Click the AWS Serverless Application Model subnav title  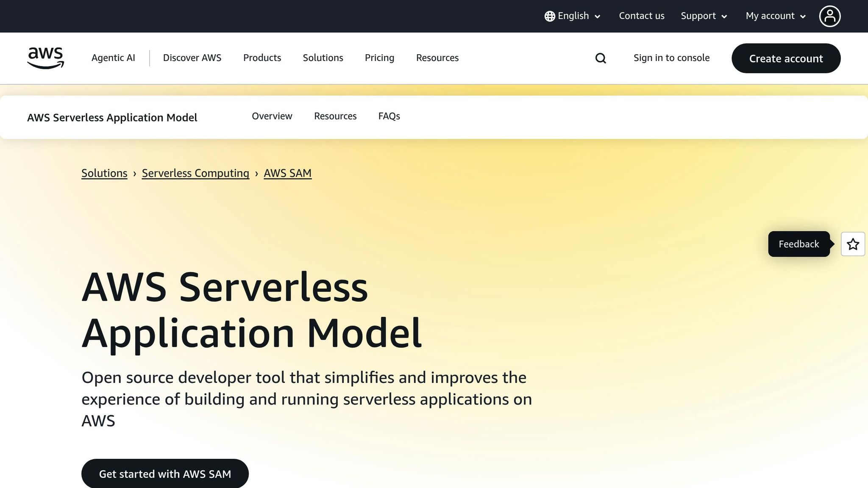click(x=112, y=118)
